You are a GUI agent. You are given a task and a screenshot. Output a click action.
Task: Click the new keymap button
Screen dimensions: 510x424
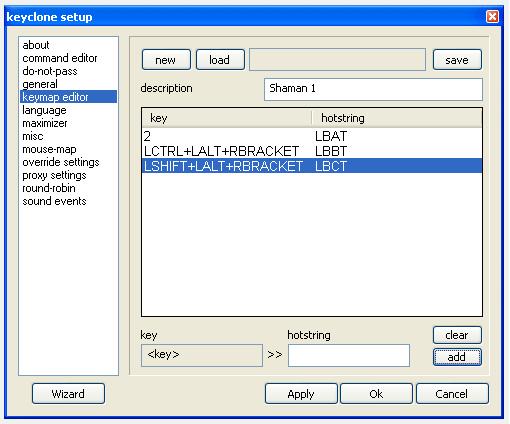[x=166, y=60]
